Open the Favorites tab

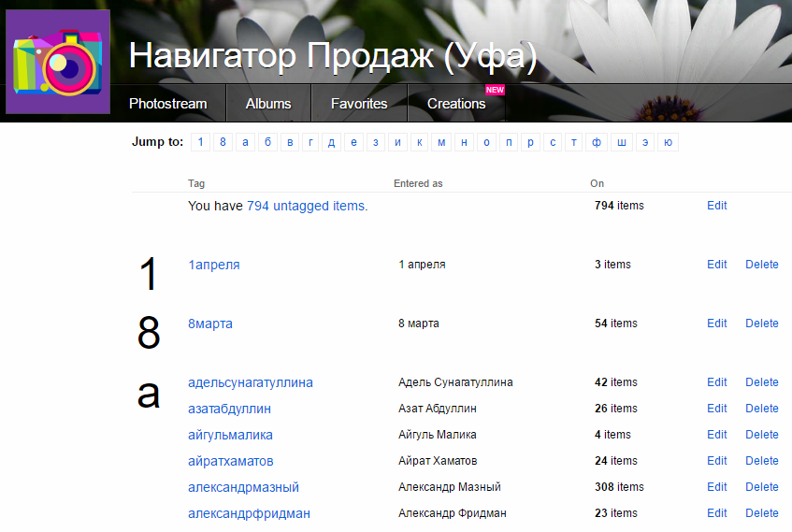click(x=359, y=104)
